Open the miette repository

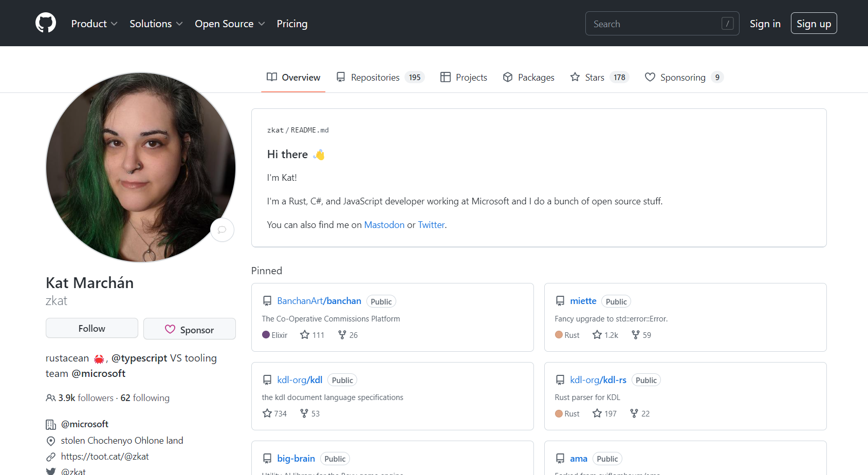pos(583,301)
